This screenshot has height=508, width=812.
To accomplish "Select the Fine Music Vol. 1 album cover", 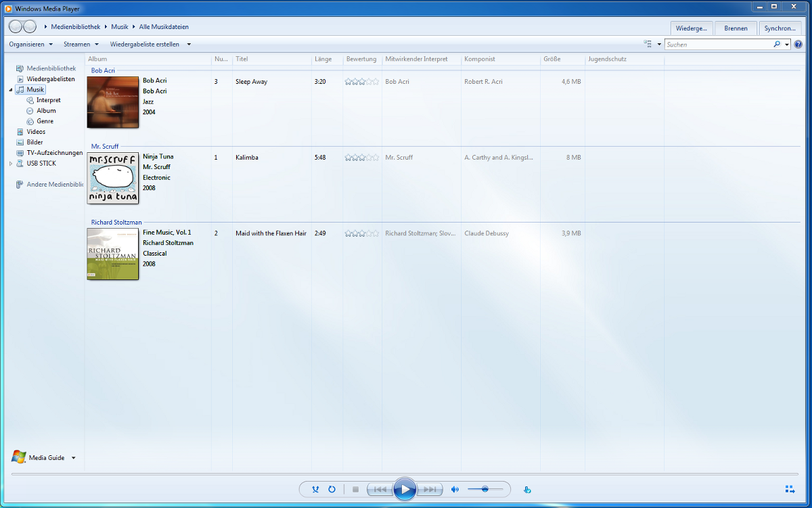I will pyautogui.click(x=113, y=254).
